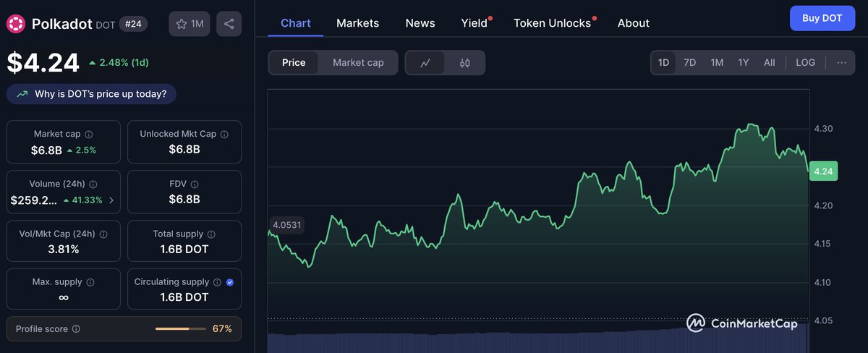Select the Market cap toggle option
The image size is (868, 353).
358,63
